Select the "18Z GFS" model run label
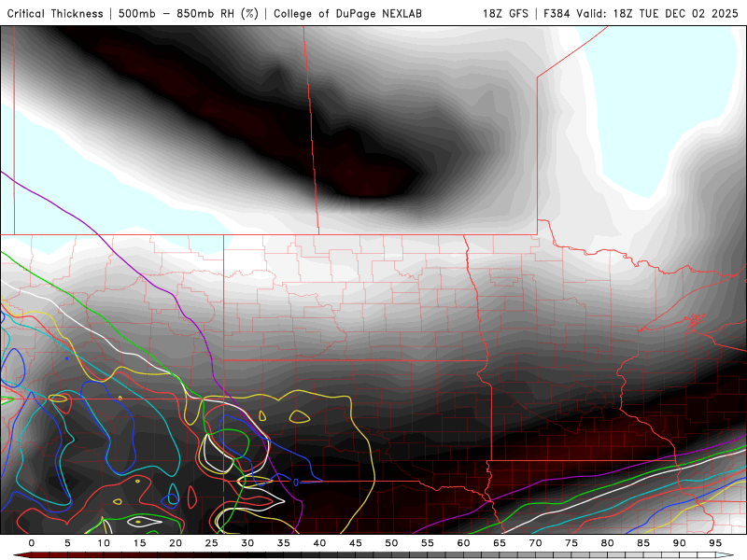 click(505, 14)
